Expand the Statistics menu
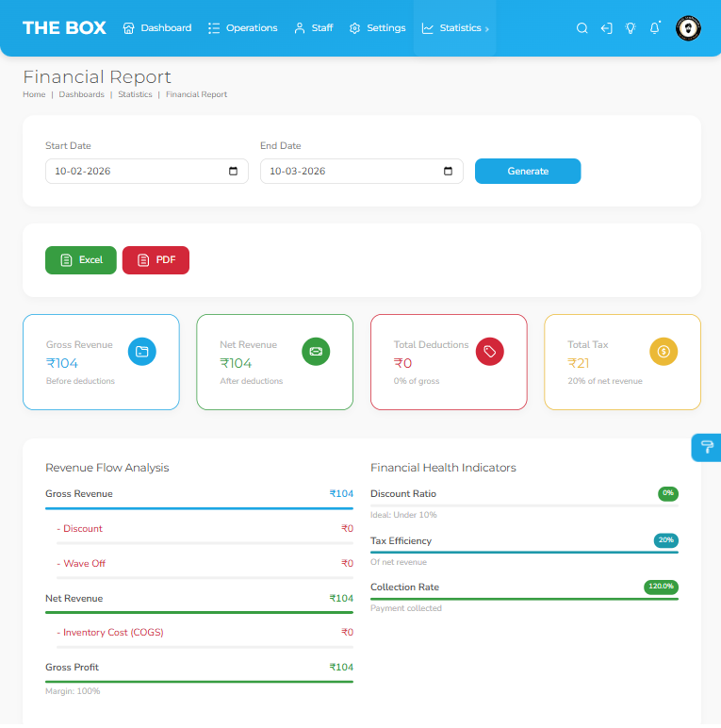The image size is (721, 728). click(455, 28)
